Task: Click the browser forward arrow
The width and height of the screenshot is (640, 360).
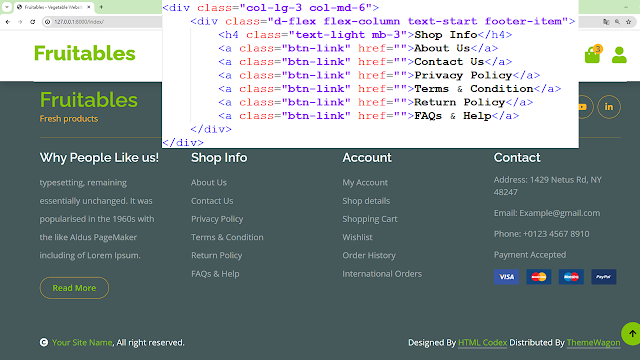Action: 20,22
